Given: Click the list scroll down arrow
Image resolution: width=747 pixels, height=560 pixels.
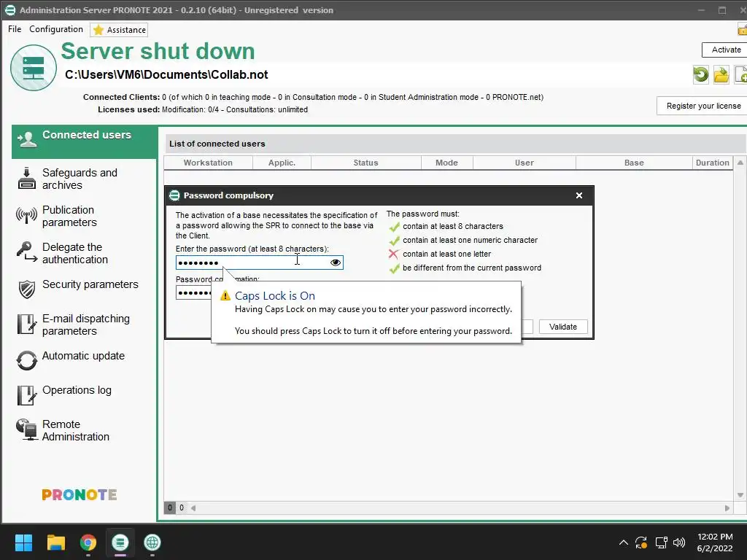Looking at the screenshot, I should (740, 495).
